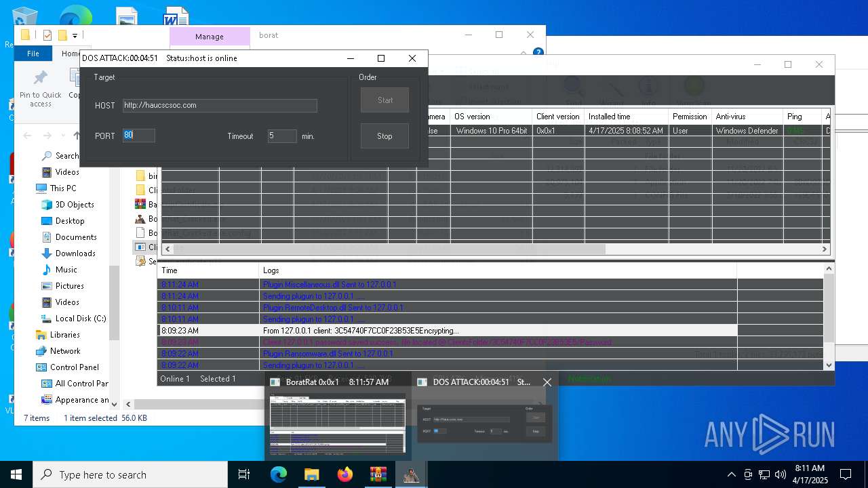
Task: Click log panel scroll-down arrow
Action: (x=829, y=365)
